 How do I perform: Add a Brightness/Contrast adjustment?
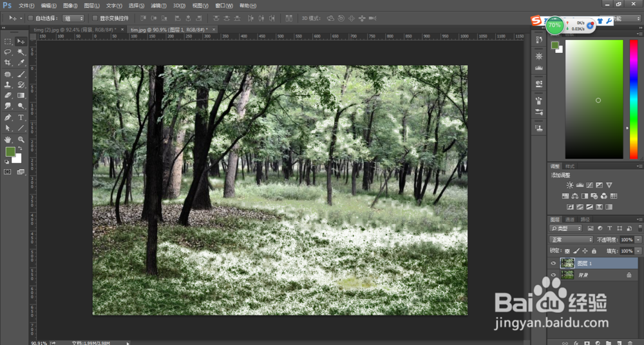tap(570, 186)
